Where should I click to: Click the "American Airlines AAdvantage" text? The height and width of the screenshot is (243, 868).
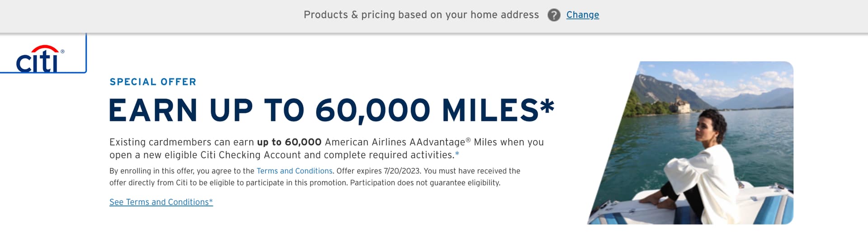395,142
